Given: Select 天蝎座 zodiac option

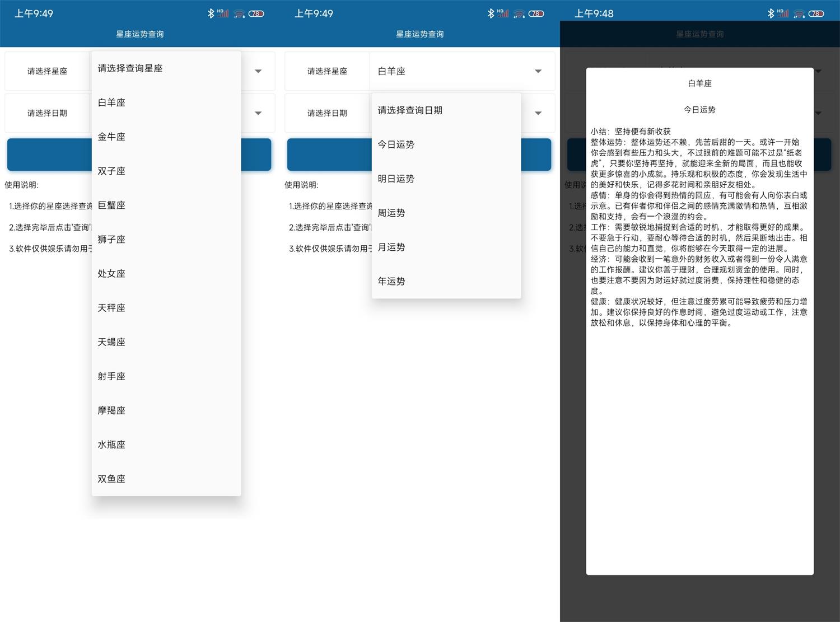Looking at the screenshot, I should click(x=111, y=342).
